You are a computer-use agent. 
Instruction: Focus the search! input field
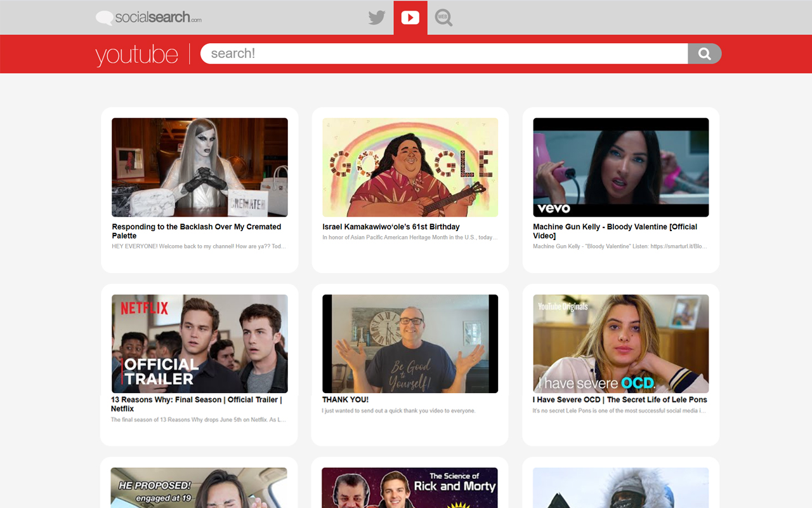point(444,54)
